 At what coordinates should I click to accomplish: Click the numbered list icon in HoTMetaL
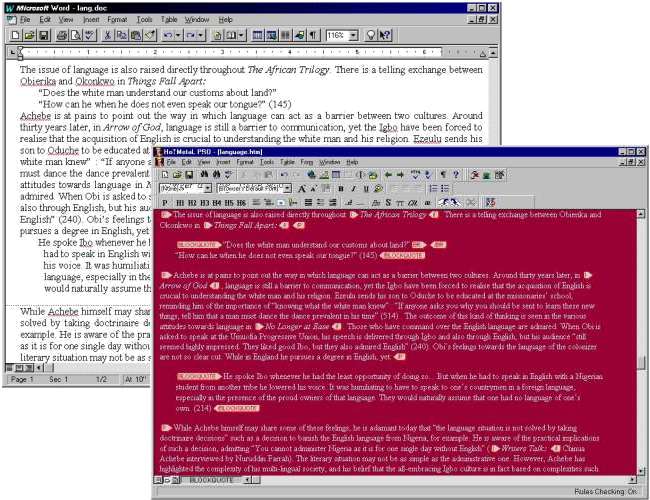pos(434,189)
